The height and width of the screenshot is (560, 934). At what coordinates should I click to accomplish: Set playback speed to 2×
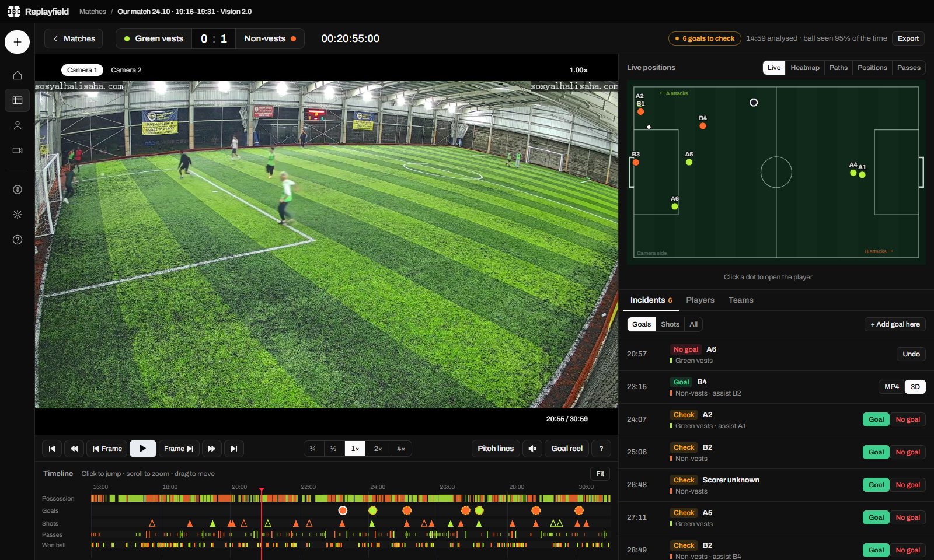tap(378, 449)
